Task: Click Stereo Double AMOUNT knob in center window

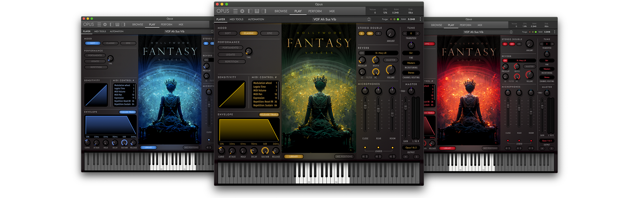Action: tap(391, 33)
